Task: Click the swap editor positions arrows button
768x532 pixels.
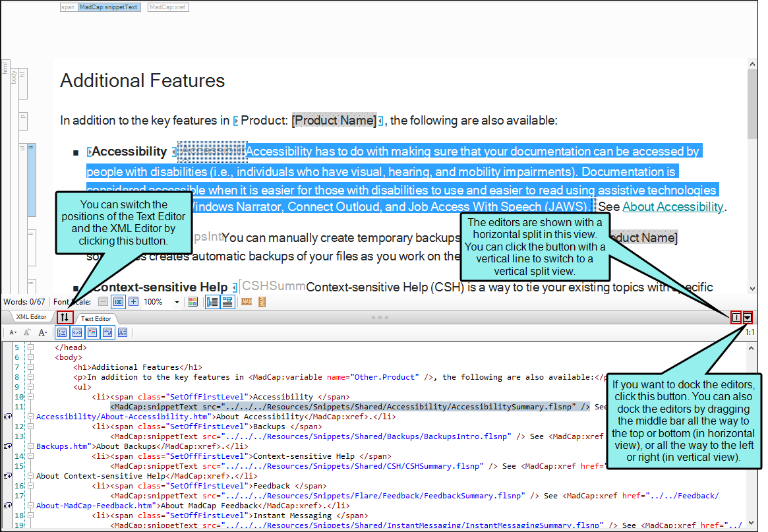Action: 65,317
